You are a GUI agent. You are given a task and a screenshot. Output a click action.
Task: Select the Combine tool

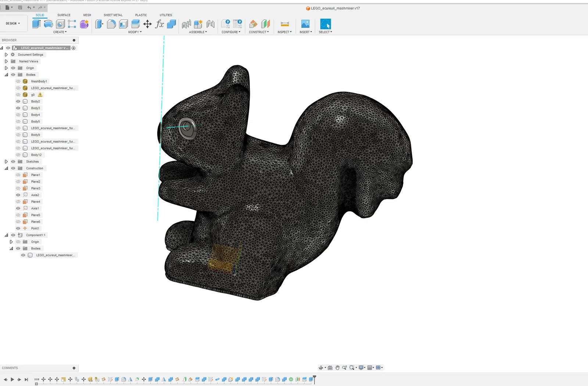(x=171, y=24)
